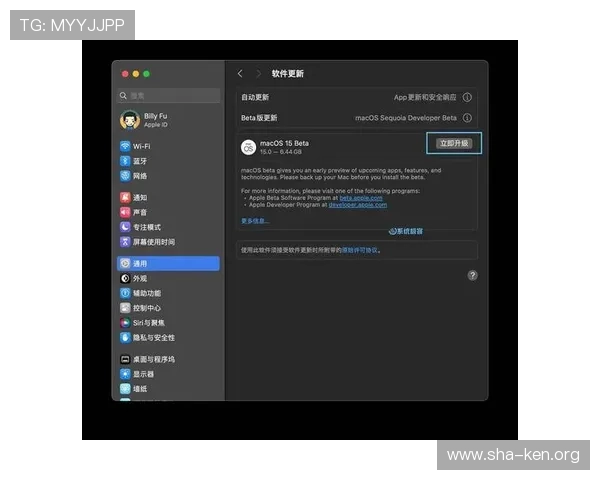Click the search magnifier icon
Image resolution: width=600 pixels, height=480 pixels.
coord(123,95)
